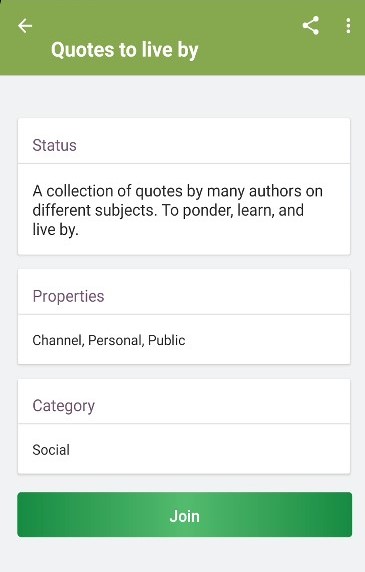The height and width of the screenshot is (572, 365).
Task: Click "live by." at description end
Action: pyautogui.click(x=55, y=230)
